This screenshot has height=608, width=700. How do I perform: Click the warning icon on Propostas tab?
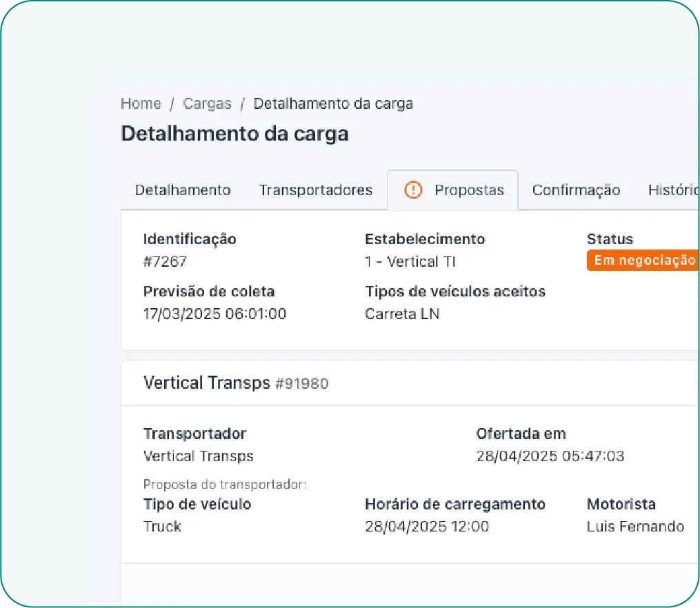click(x=413, y=190)
